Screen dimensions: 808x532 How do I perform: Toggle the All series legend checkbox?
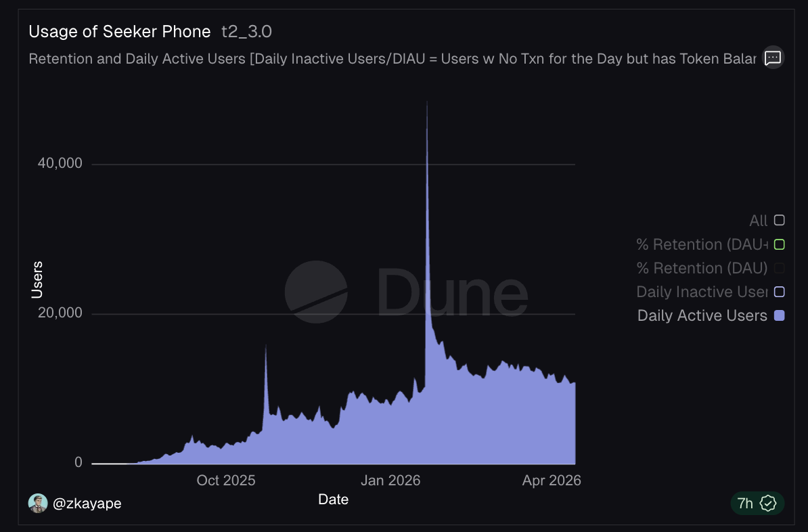point(779,221)
